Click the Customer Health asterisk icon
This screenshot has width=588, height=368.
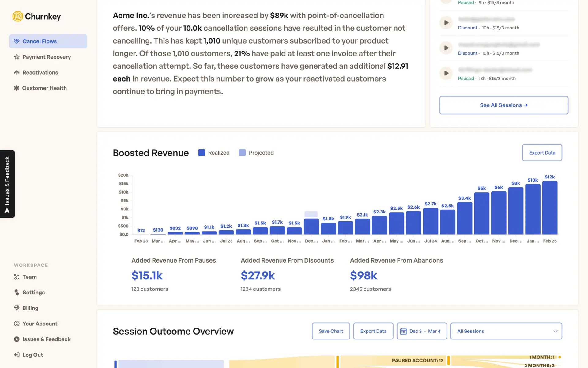17,88
